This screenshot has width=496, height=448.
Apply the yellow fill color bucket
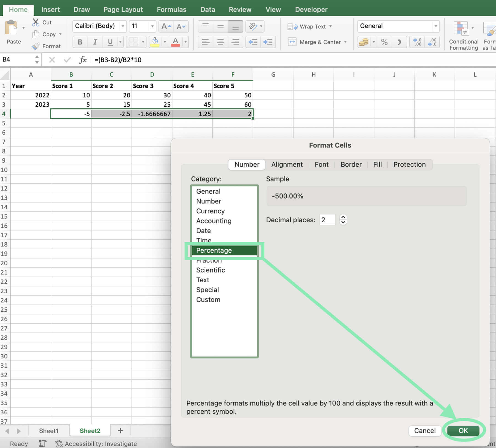click(155, 42)
